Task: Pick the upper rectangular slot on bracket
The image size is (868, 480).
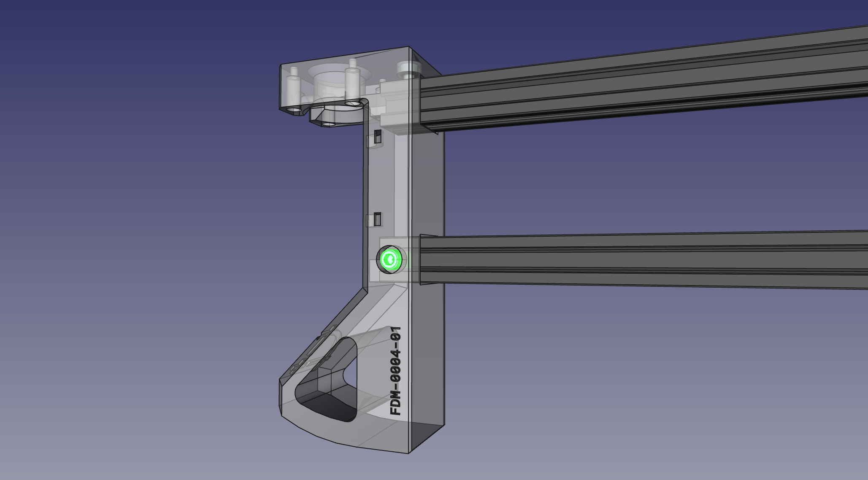Action: (x=378, y=136)
